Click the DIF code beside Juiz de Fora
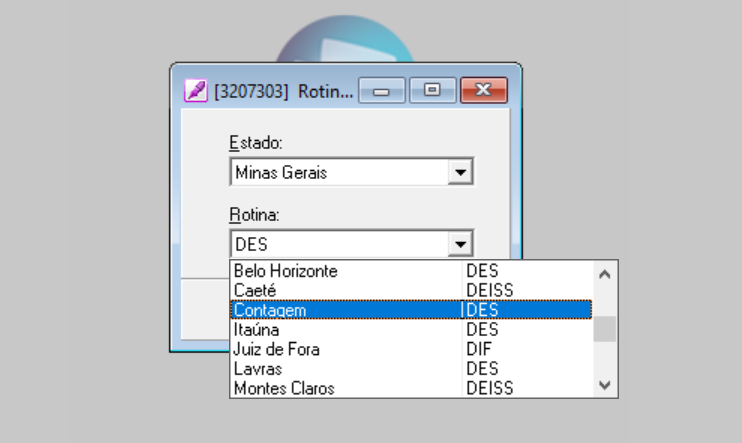Screen dimensions: 742x443 [479, 349]
